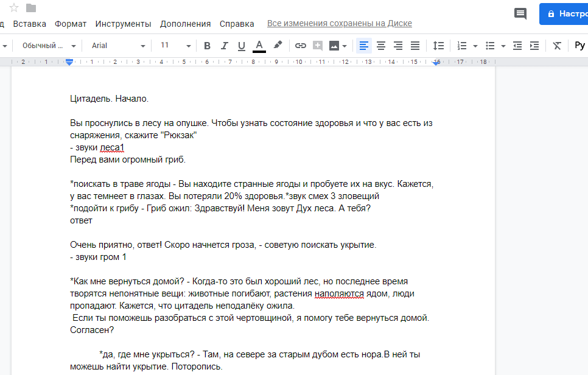The image size is (588, 375).
Task: Click the misspelled word леса1
Action: 112,147
